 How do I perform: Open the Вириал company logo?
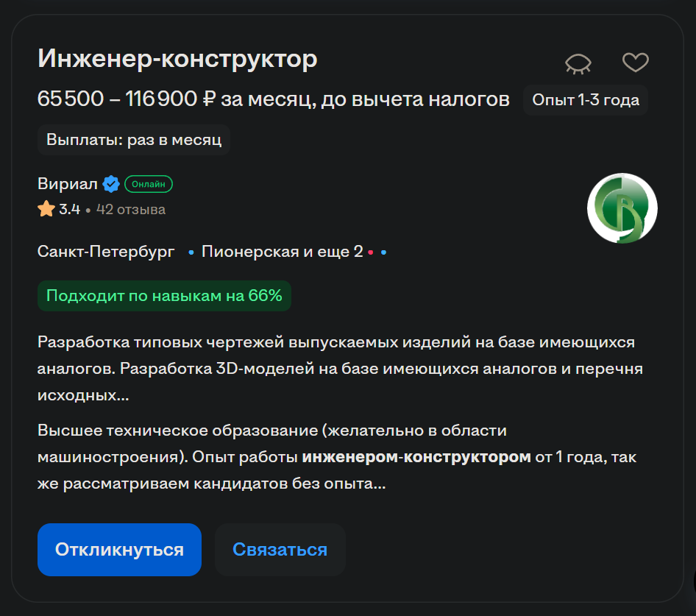coord(622,208)
